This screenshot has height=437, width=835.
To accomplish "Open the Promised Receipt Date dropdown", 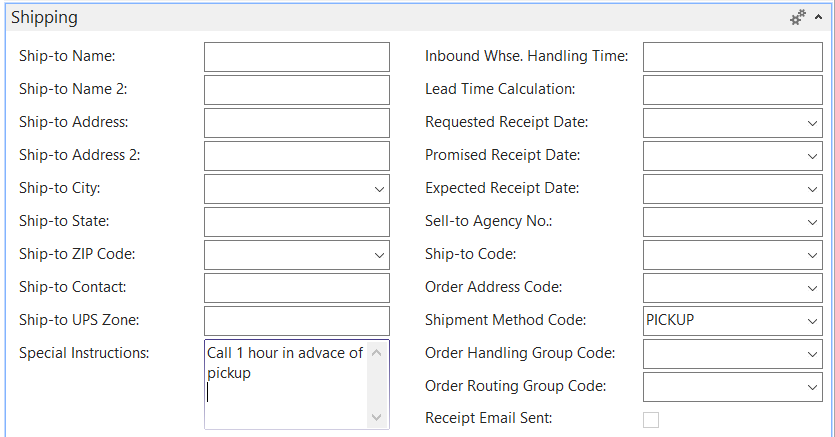I will pyautogui.click(x=812, y=156).
